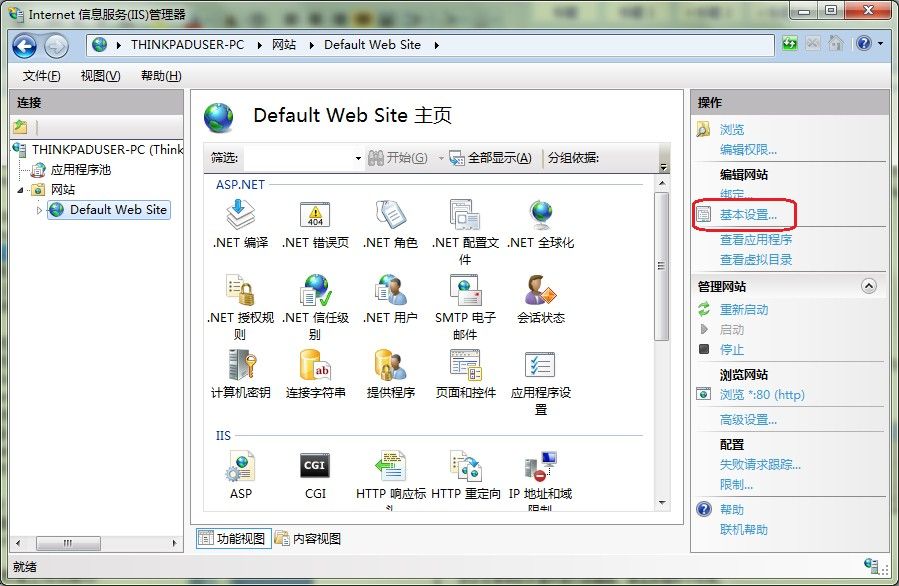Viewport: 899px width, 586px height.
Task: Click the connections pane horizontal scrollbar thumb
Action: point(68,543)
